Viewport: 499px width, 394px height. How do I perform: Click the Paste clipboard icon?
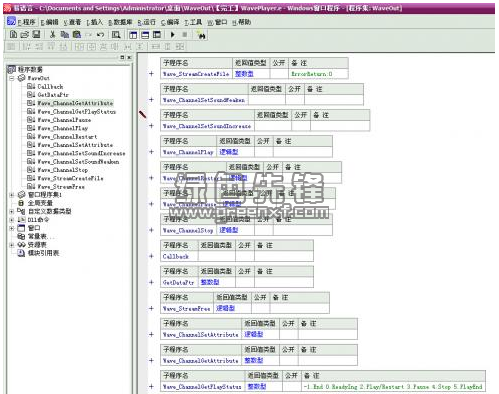(x=77, y=34)
